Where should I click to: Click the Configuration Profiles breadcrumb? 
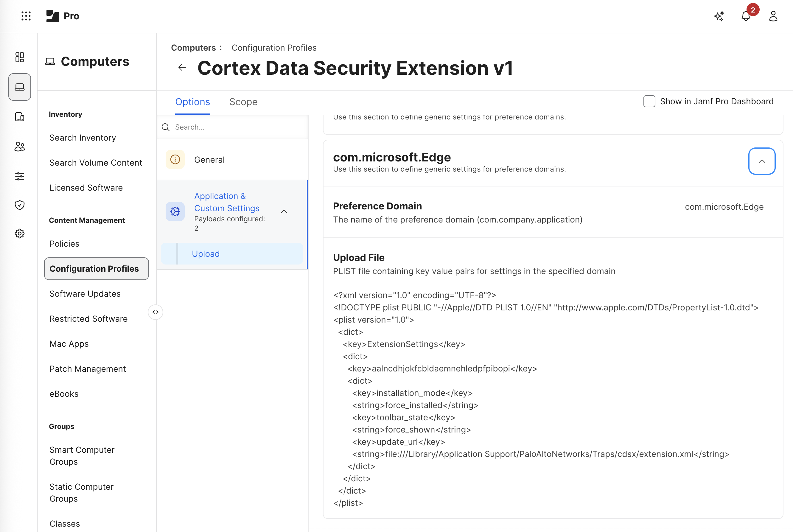tap(274, 48)
